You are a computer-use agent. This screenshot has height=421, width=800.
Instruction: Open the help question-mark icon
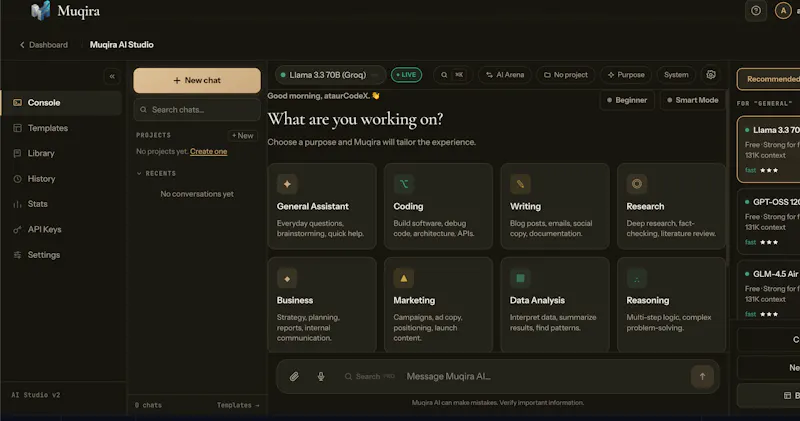[756, 11]
